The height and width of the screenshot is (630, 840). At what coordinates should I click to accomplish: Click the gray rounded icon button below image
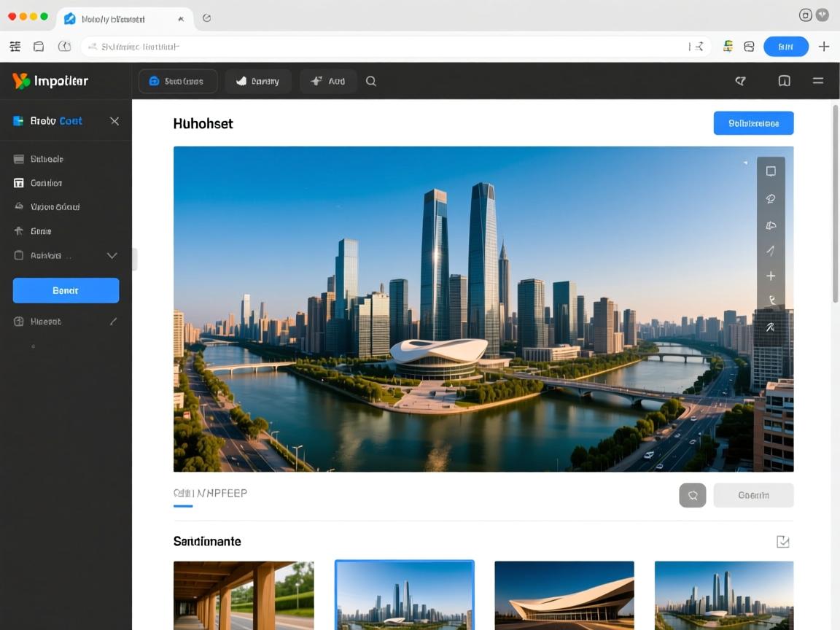[692, 495]
